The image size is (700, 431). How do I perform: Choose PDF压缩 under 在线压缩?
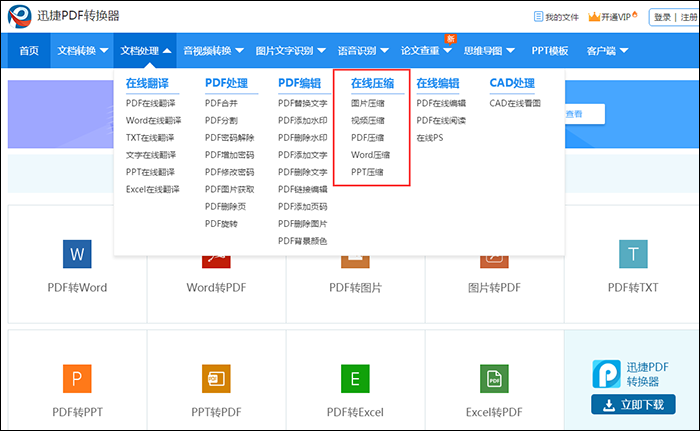pyautogui.click(x=367, y=137)
